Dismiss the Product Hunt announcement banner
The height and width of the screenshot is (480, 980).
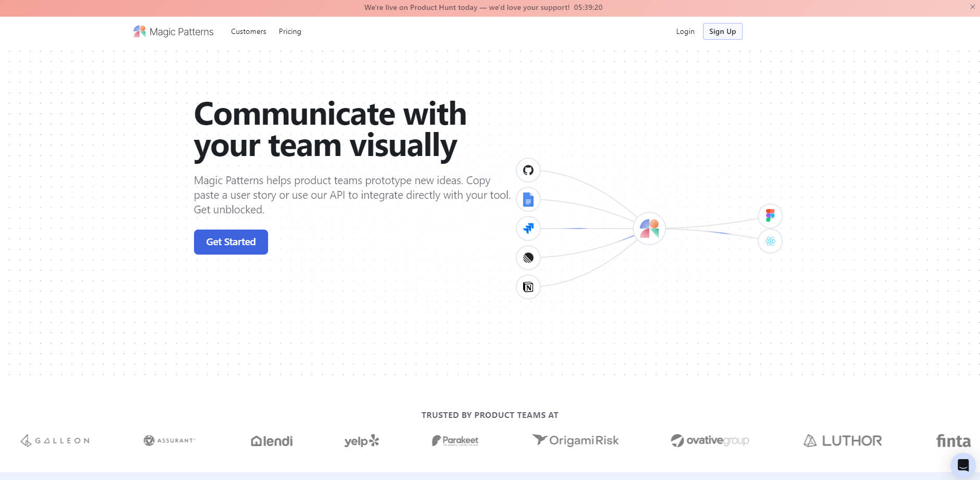pos(972,7)
